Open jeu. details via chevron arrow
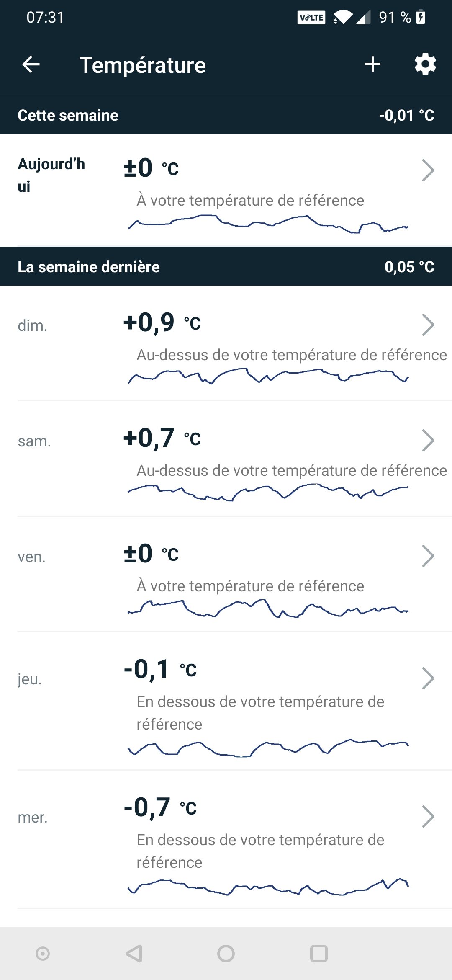 (x=428, y=678)
